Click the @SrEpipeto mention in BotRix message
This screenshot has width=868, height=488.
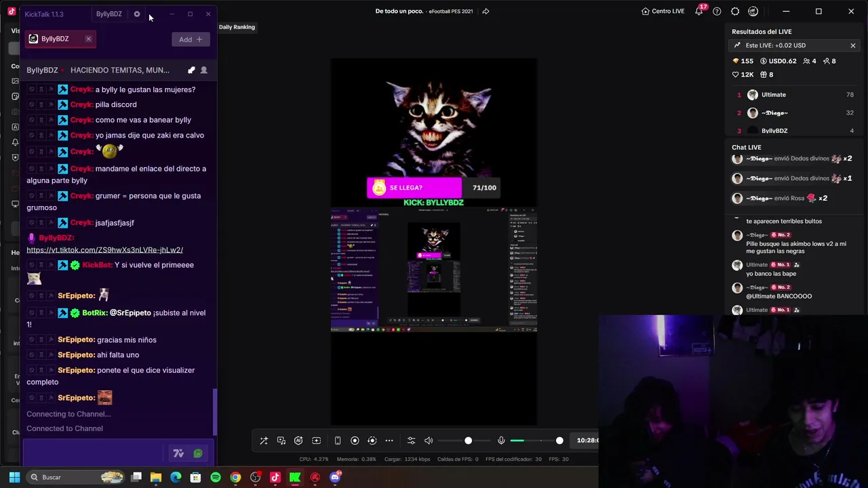pos(130,312)
